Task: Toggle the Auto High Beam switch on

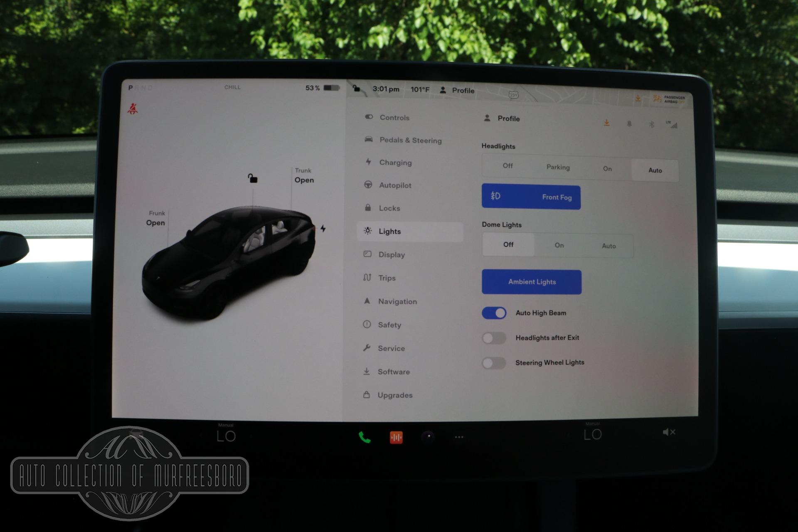Action: click(495, 313)
